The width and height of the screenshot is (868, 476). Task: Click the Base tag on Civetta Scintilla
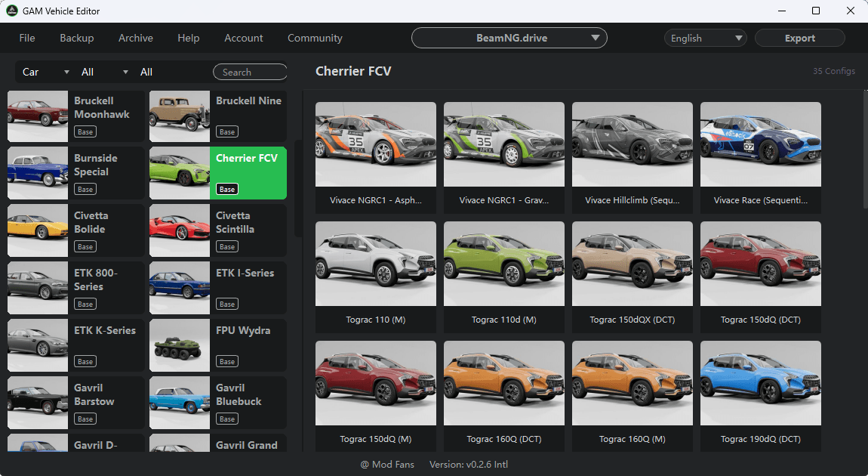point(227,246)
